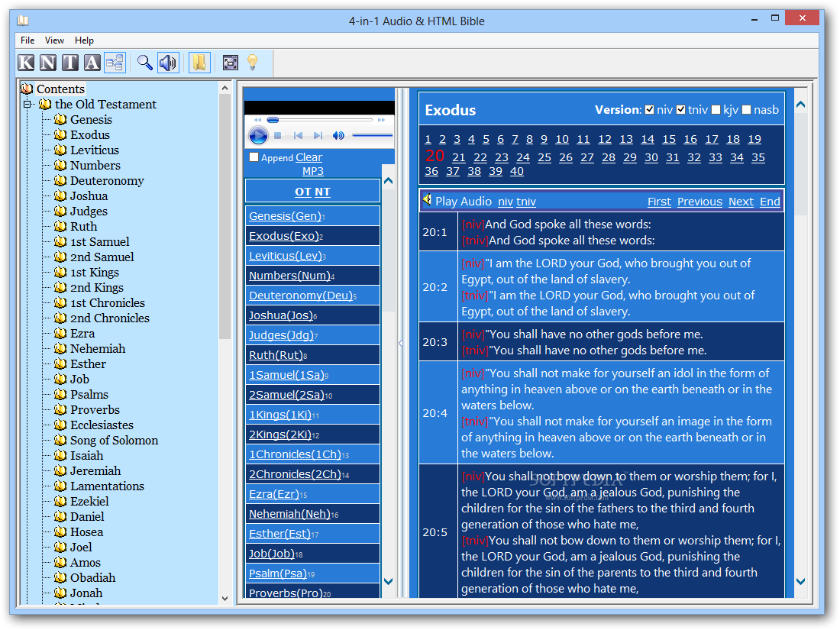Click the MP3 link
840x630 pixels.
pyautogui.click(x=313, y=171)
